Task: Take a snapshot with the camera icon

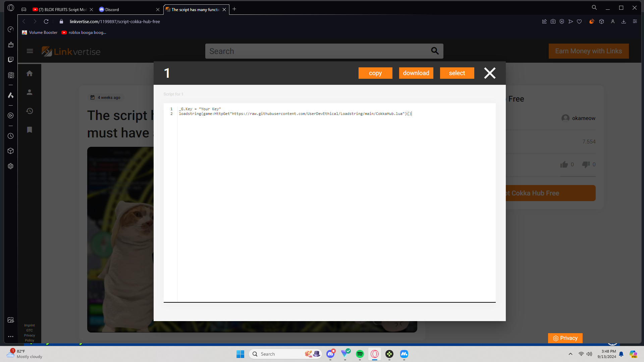Action: (x=553, y=21)
